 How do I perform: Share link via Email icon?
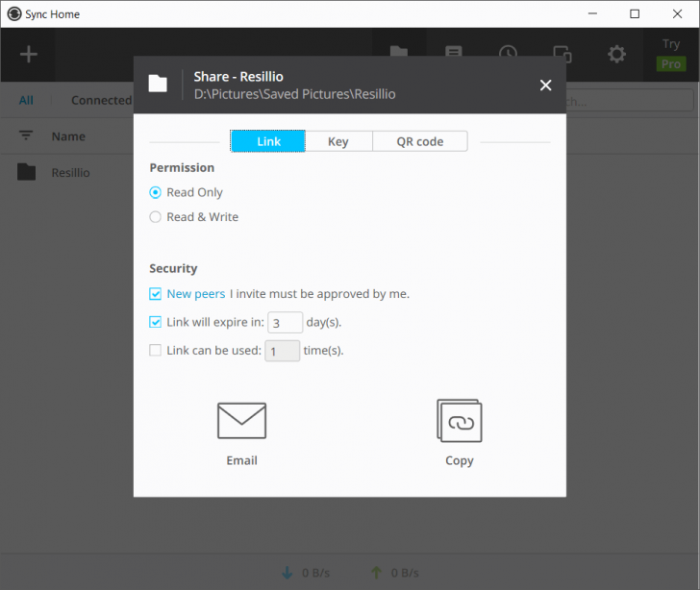[x=241, y=421]
